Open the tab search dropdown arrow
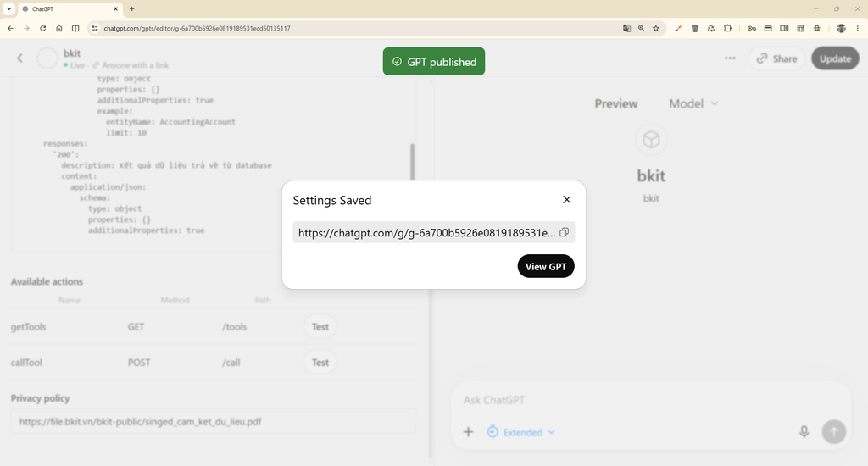Image resolution: width=868 pixels, height=466 pixels. pos(8,8)
